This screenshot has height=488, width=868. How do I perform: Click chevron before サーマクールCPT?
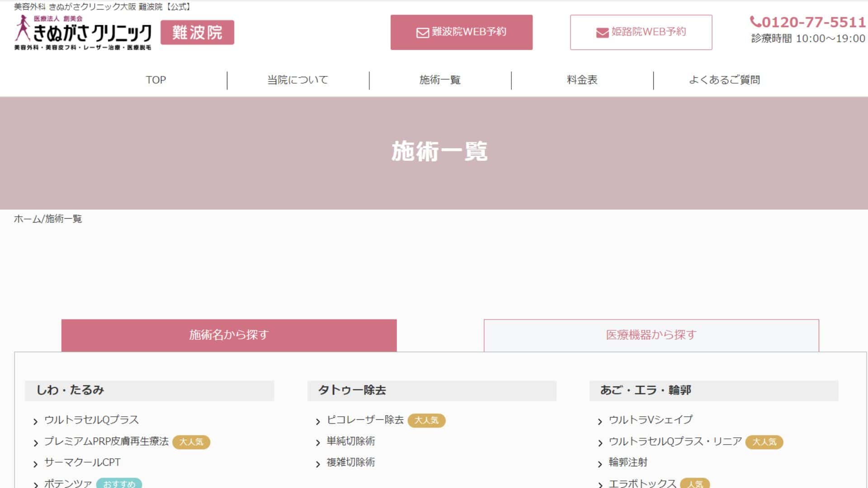point(35,465)
